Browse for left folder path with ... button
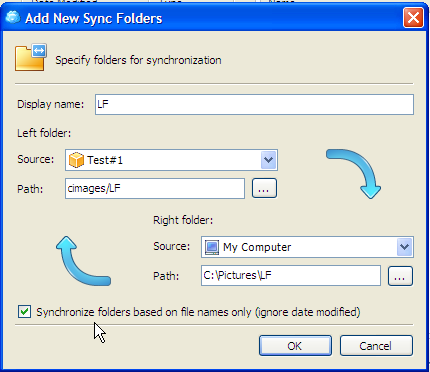 [264, 188]
